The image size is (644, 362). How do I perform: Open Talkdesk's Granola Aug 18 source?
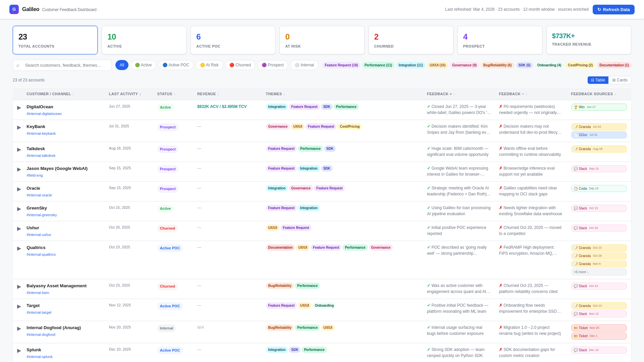pyautogui.click(x=599, y=149)
